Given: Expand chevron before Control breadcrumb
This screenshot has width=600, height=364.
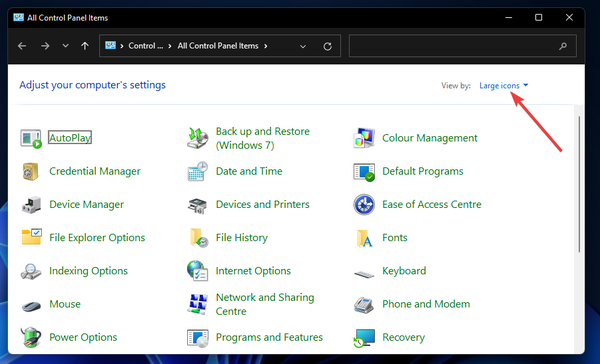Looking at the screenshot, I should [122, 46].
